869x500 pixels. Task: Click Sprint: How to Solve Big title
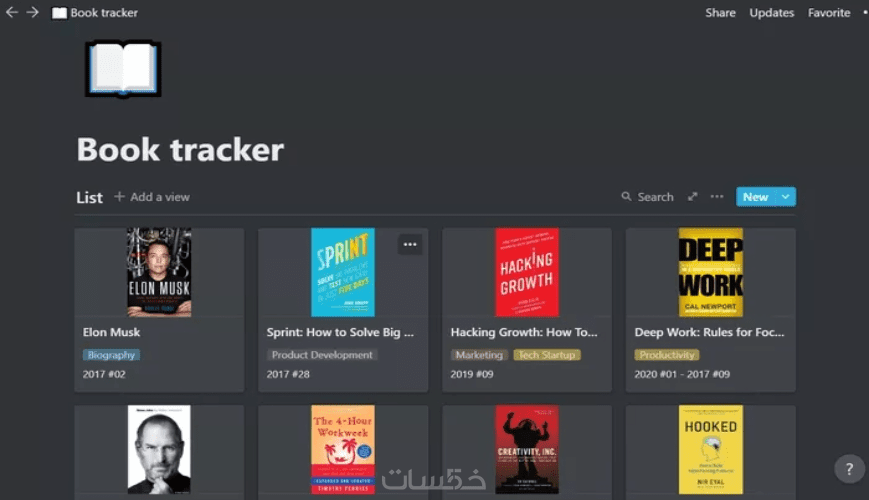click(x=340, y=332)
